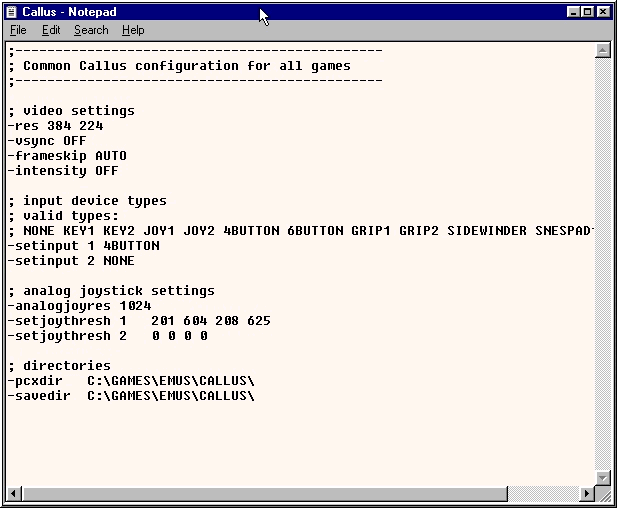Click the word 'GRIP1' in types list
Viewport: 617px width, 508px height.
coord(371,231)
